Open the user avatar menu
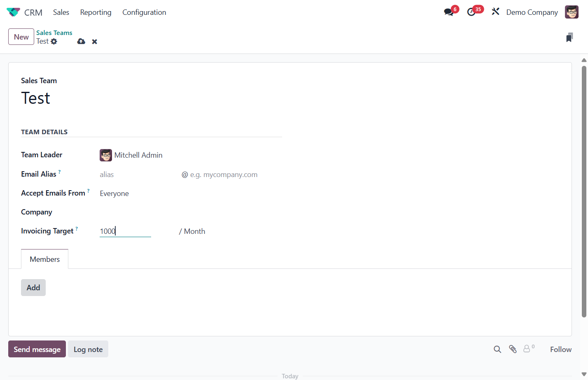This screenshot has width=588, height=380. (572, 12)
